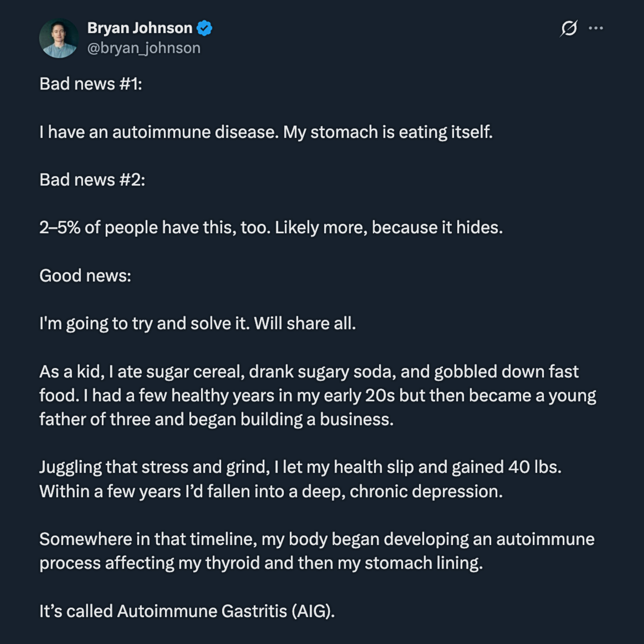Open the three-dot more options menu
Screen dimensions: 644x644
point(596,28)
